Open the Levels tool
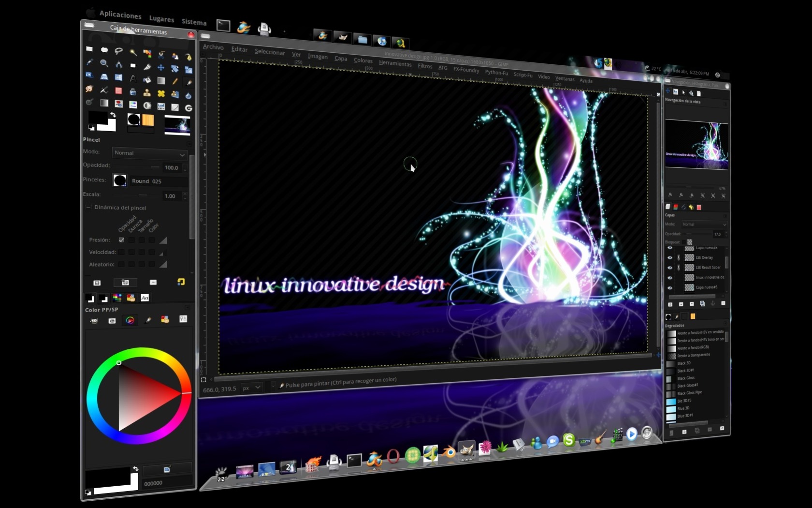The height and width of the screenshot is (508, 812). (161, 106)
